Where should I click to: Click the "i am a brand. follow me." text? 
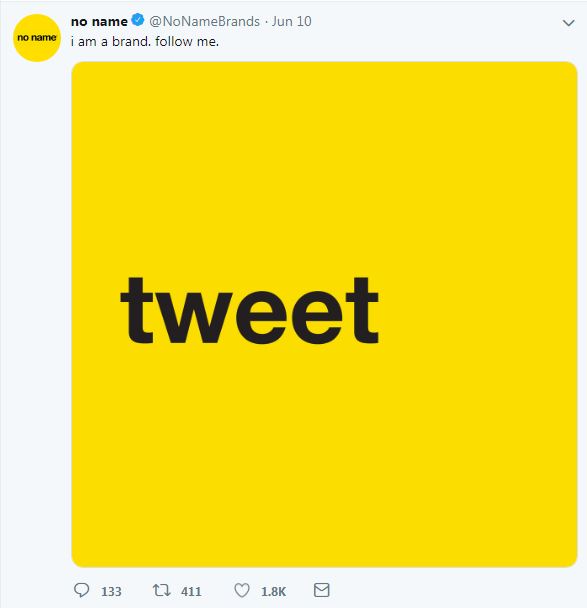click(x=145, y=41)
